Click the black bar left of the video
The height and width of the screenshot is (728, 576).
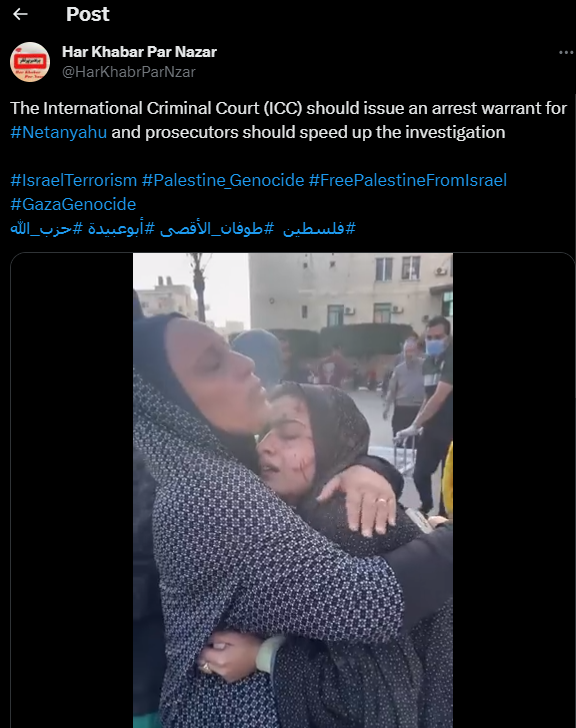click(72, 490)
